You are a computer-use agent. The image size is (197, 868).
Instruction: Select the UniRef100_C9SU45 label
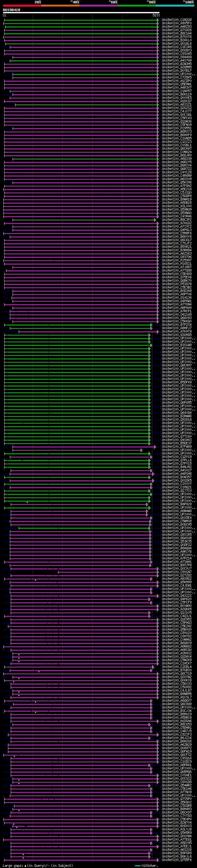(177, 54)
